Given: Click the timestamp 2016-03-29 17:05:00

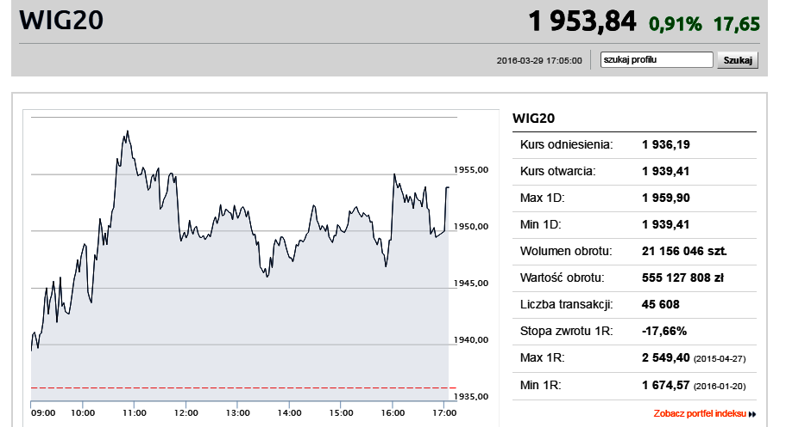Looking at the screenshot, I should pos(539,61).
